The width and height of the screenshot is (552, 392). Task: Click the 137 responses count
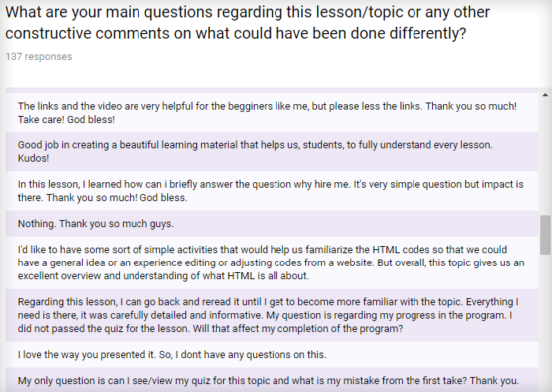39,57
